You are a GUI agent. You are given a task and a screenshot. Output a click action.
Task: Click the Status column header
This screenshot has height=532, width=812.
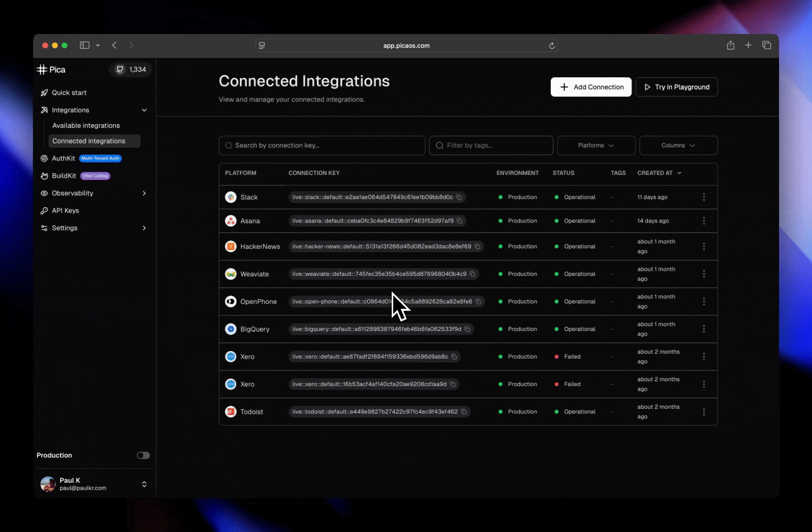tap(564, 173)
